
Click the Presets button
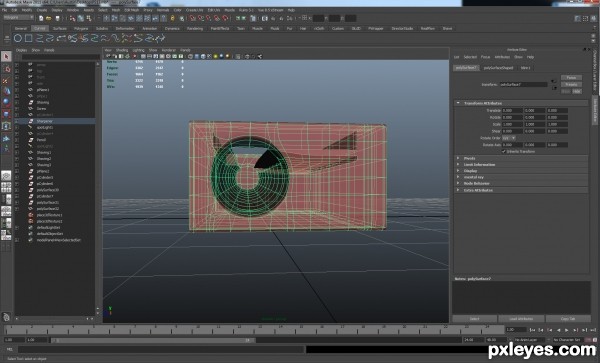(571, 85)
